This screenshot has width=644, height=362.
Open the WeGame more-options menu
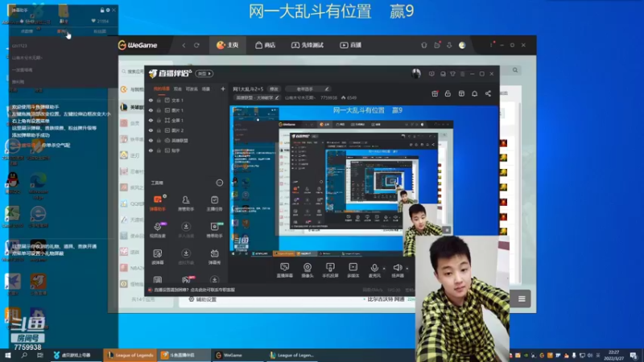(x=491, y=45)
